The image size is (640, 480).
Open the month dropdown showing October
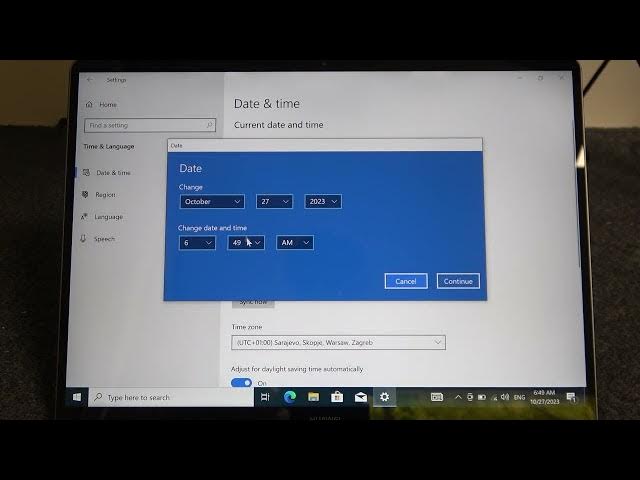212,202
